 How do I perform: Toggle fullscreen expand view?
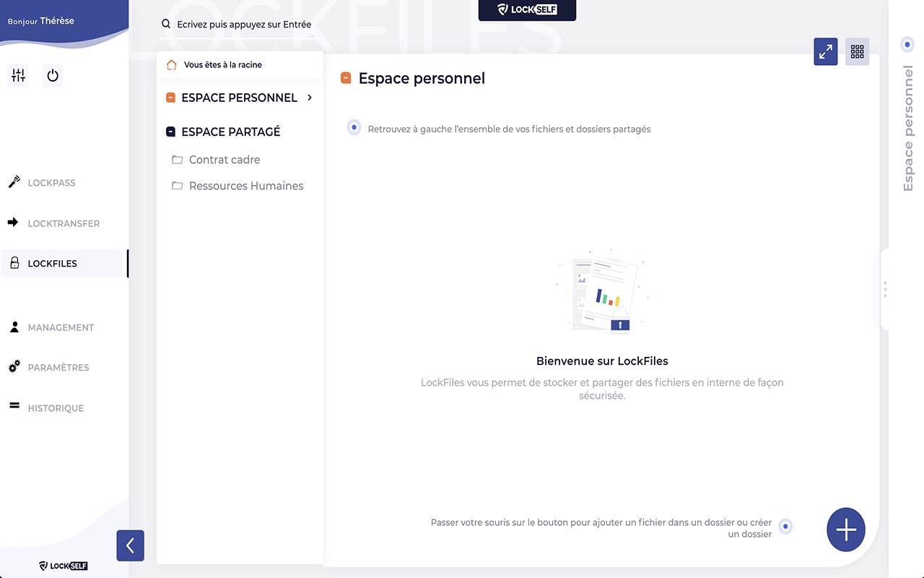(826, 51)
